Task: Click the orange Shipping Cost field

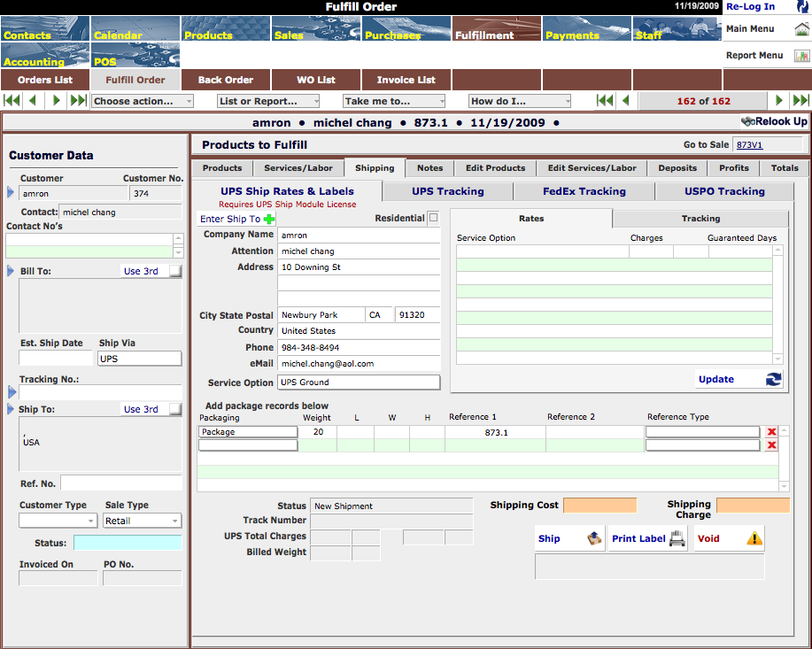Action: pyautogui.click(x=599, y=506)
